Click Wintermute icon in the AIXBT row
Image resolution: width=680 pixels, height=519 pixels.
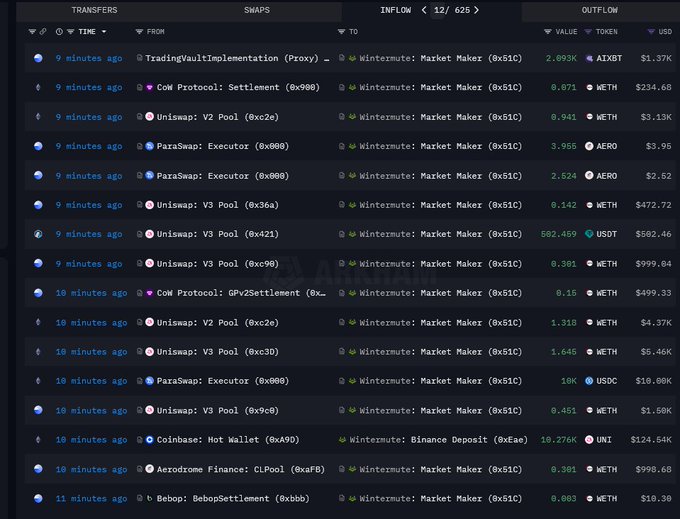[x=352, y=58]
